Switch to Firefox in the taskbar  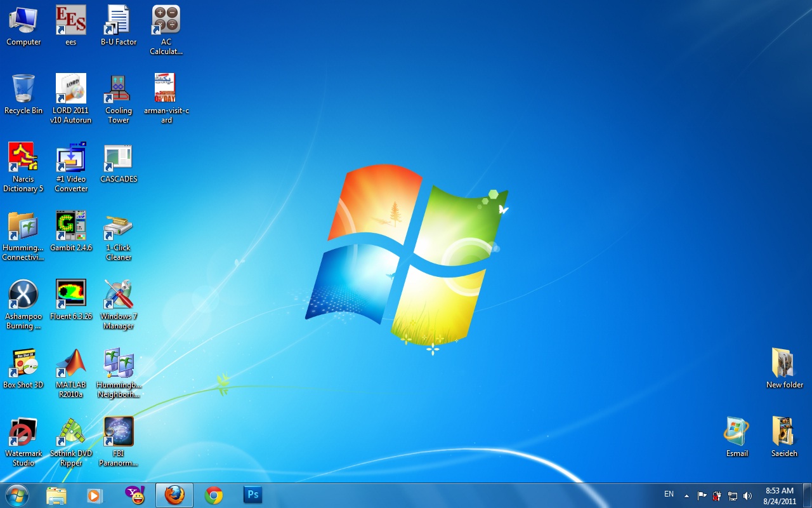(x=174, y=495)
